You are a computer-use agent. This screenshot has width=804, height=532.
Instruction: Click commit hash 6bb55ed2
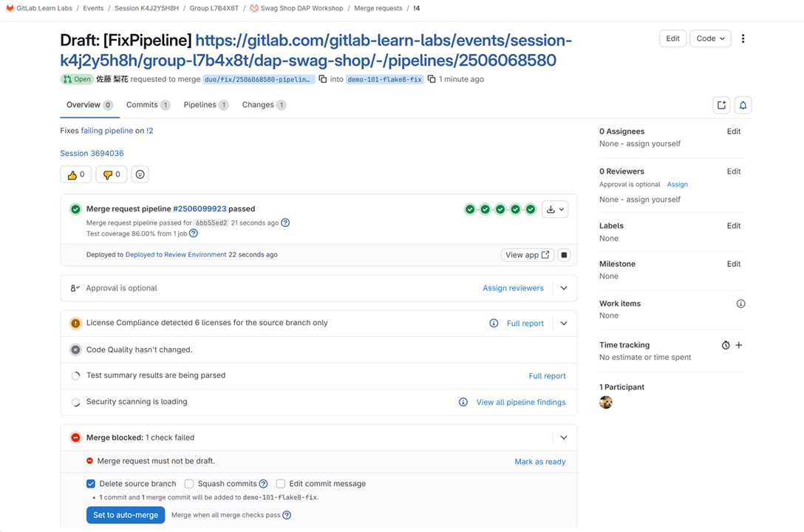pos(211,223)
